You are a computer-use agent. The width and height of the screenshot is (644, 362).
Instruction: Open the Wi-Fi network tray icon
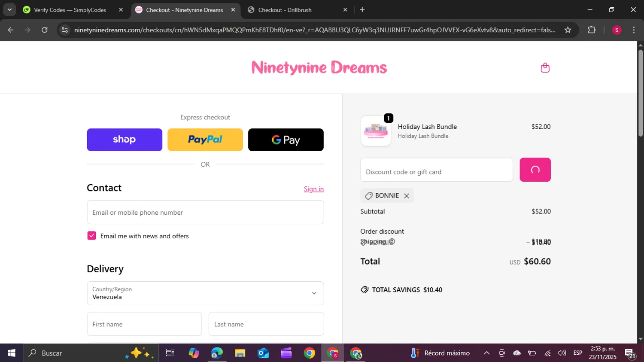pos(547,353)
